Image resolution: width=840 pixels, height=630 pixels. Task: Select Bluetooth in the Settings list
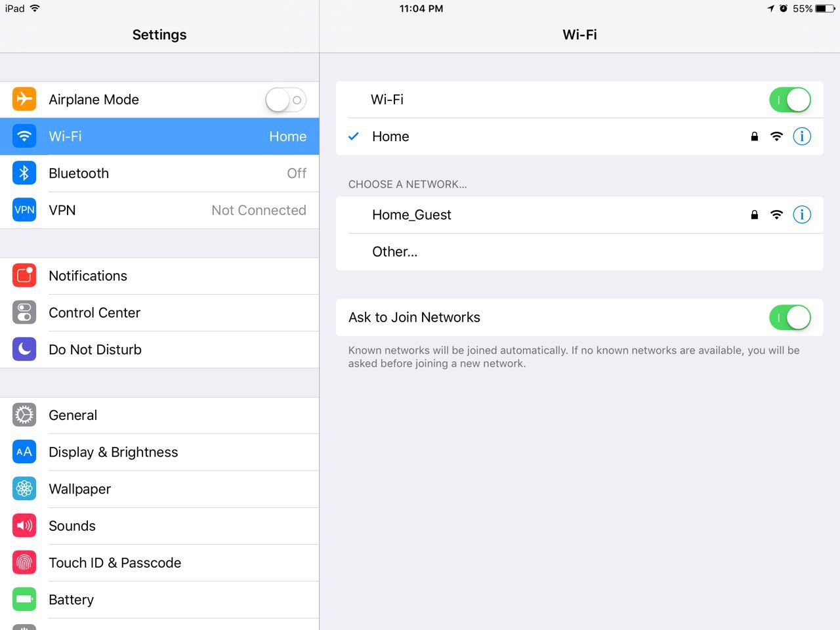coord(159,173)
